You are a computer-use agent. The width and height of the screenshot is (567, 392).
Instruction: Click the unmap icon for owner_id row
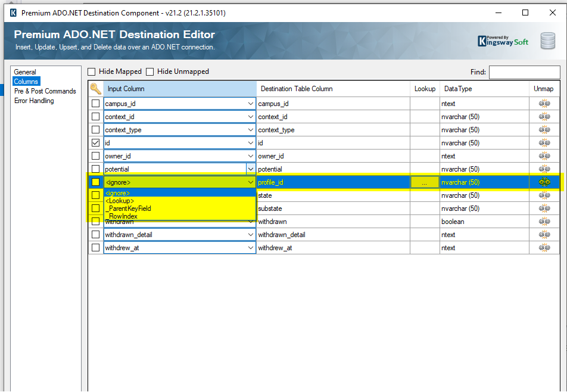click(x=544, y=156)
